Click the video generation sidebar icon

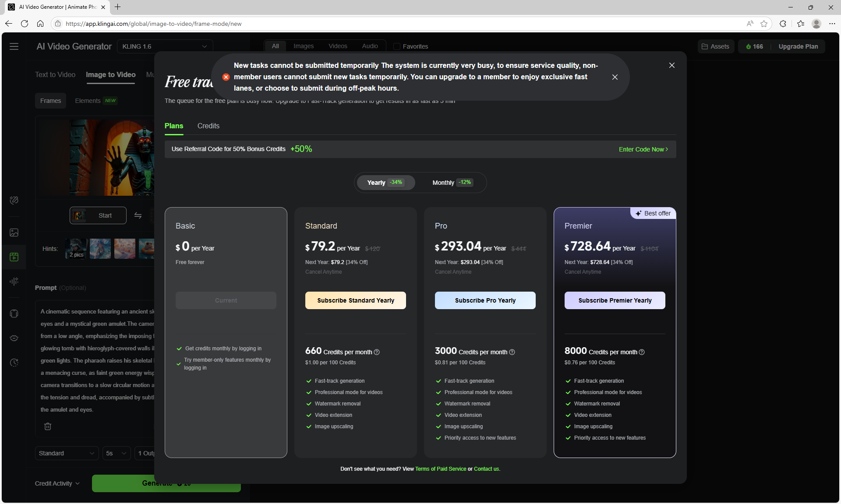(14, 257)
